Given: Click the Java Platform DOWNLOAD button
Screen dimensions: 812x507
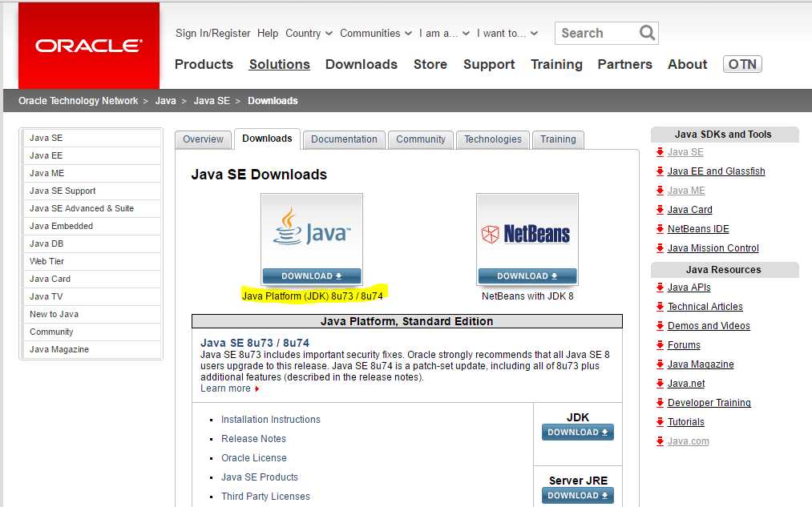Looking at the screenshot, I should pyautogui.click(x=312, y=276).
